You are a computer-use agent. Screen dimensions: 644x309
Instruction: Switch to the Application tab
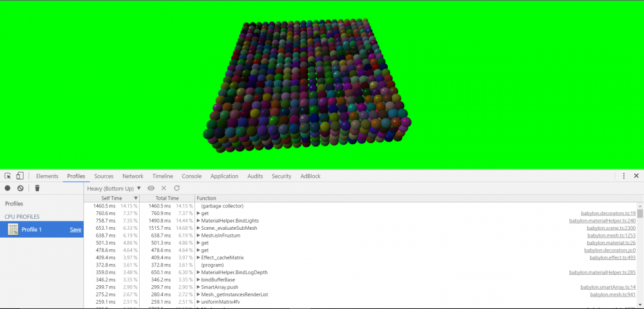pos(224,176)
